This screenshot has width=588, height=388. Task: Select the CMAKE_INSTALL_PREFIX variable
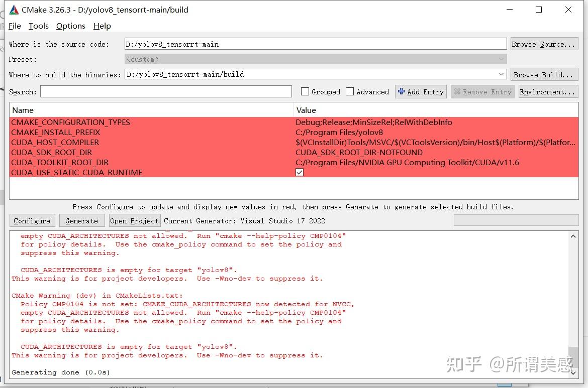(x=55, y=132)
